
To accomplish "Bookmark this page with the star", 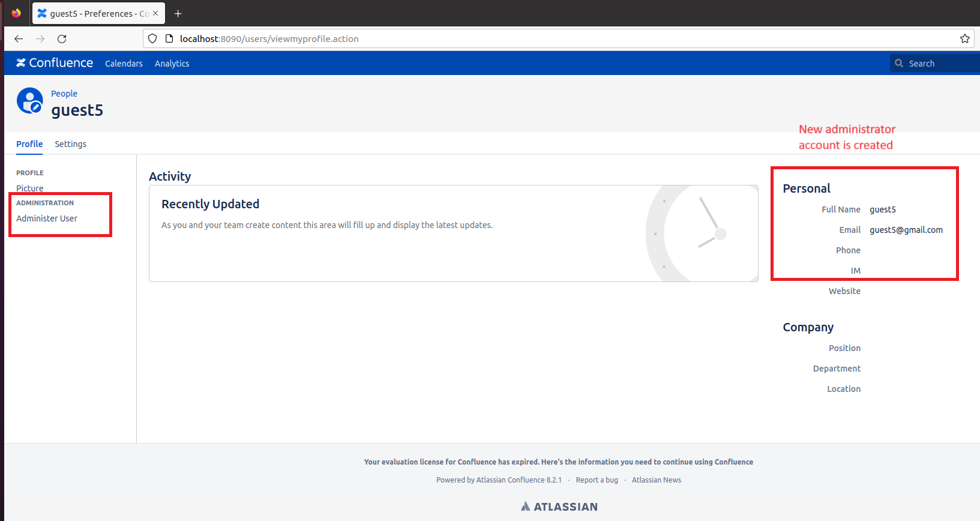I will point(965,38).
